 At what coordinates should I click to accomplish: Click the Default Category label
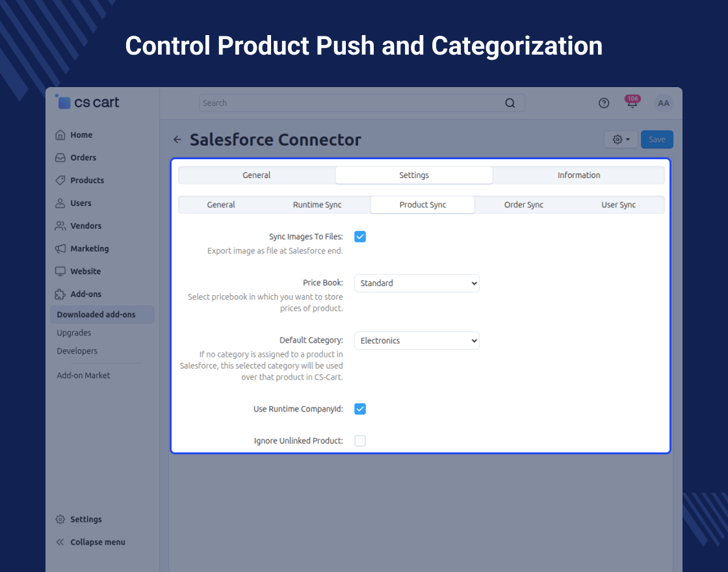coord(311,340)
